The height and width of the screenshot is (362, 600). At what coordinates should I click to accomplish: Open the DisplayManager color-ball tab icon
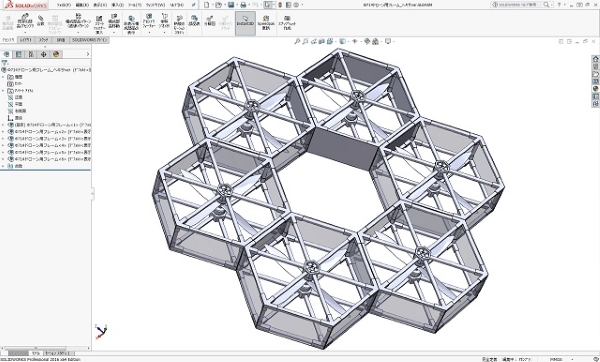[56, 54]
